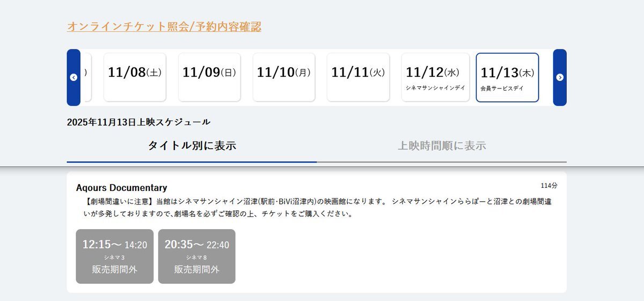
Task: Click the 114分 running time label
Action: 548,186
